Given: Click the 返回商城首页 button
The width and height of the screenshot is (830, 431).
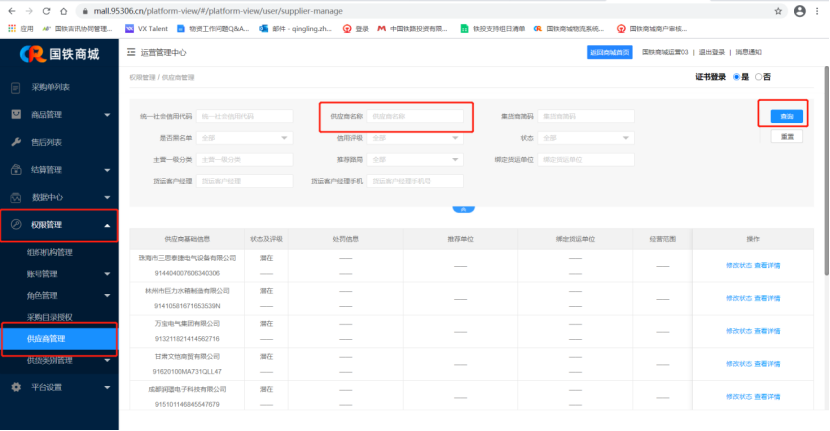Looking at the screenshot, I should click(610, 52).
